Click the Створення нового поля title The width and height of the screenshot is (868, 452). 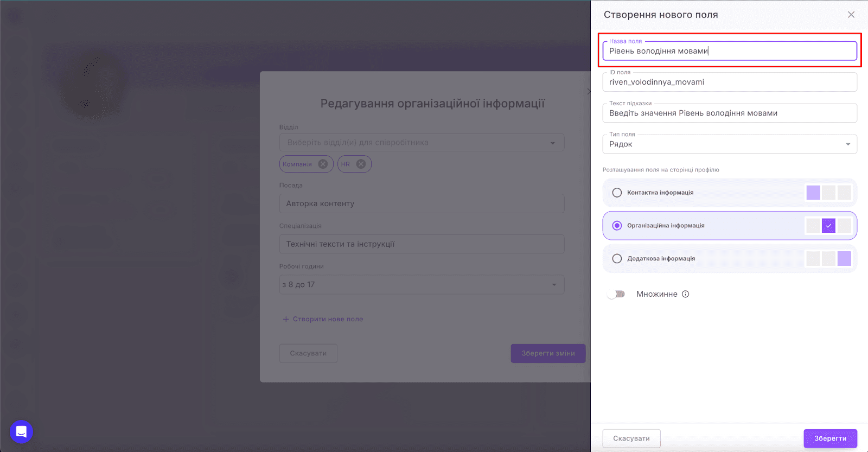tap(661, 15)
